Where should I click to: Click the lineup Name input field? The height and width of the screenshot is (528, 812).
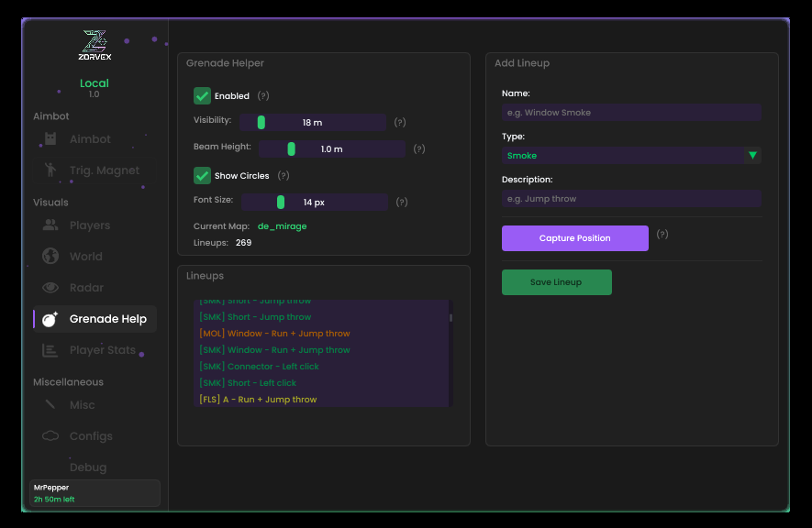point(631,113)
